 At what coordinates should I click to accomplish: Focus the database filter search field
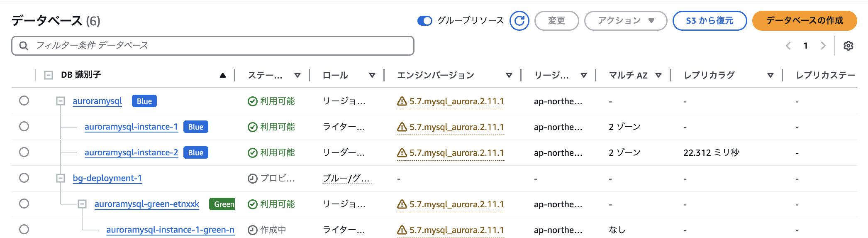pyautogui.click(x=212, y=46)
